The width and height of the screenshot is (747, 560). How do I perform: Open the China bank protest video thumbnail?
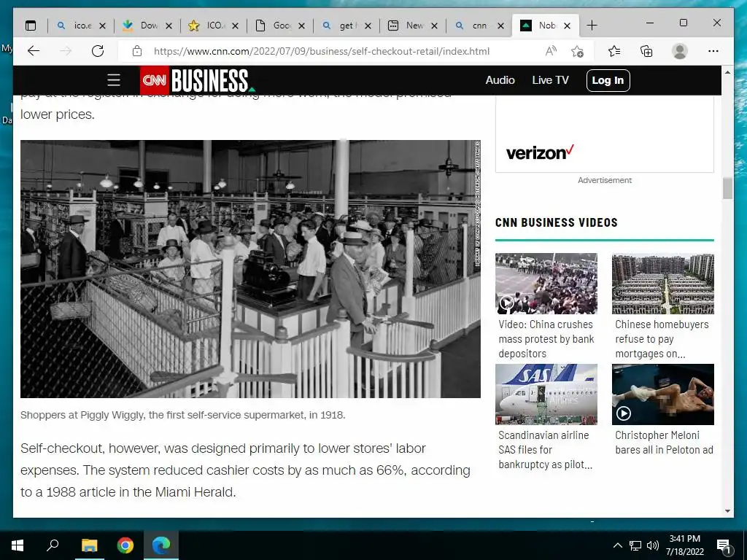click(546, 284)
